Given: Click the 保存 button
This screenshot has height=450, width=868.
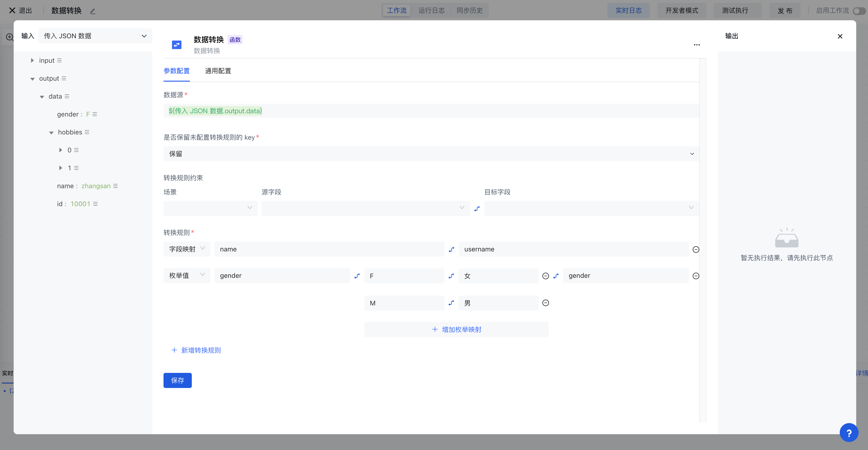Looking at the screenshot, I should [177, 380].
